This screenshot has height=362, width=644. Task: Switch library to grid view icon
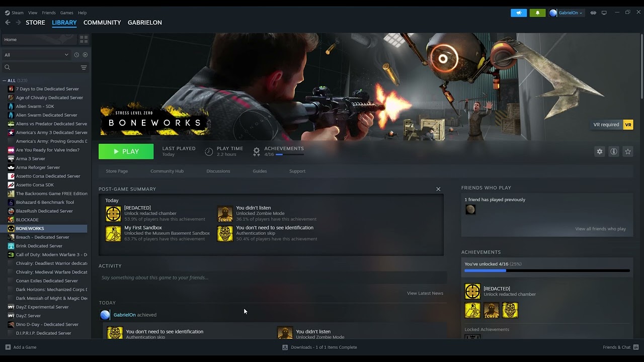pyautogui.click(x=84, y=39)
